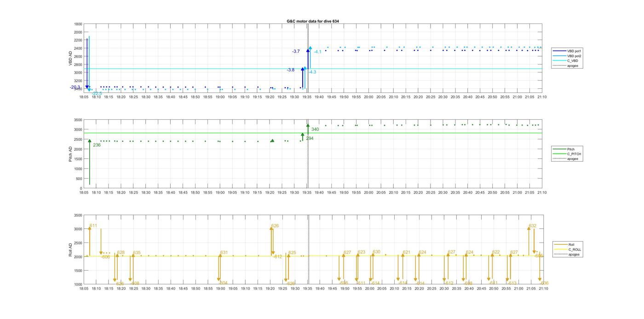Click the 630 roll annotation
Viewport: 644px width, 319px height.
[x=377, y=252]
